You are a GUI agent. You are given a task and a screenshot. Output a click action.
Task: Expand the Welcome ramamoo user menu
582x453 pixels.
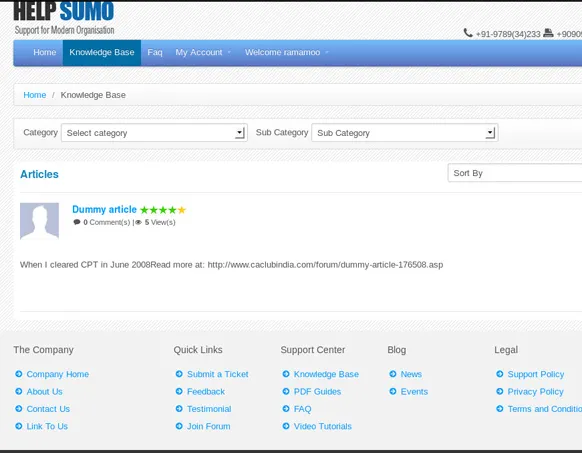pyautogui.click(x=287, y=52)
